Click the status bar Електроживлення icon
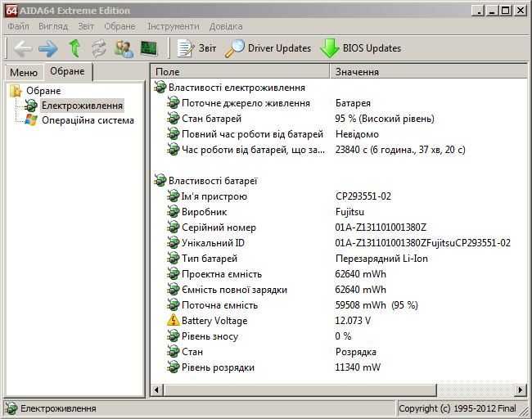This screenshot has width=532, height=419. click(11, 408)
